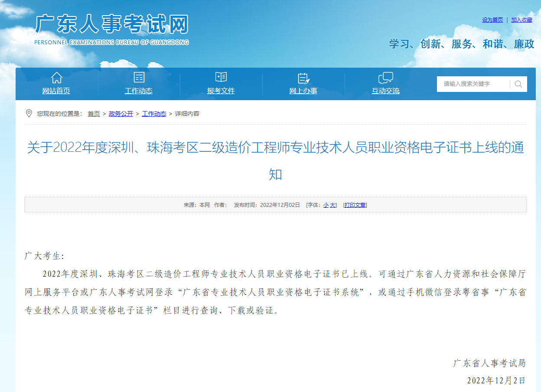Open 网上办事 in navigation bar
This screenshot has height=392, width=541.
(x=303, y=91)
